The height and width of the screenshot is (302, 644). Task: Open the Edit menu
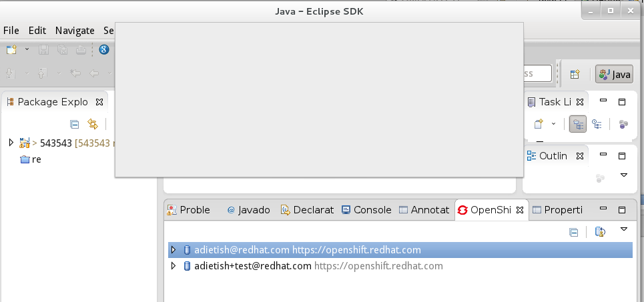(37, 31)
